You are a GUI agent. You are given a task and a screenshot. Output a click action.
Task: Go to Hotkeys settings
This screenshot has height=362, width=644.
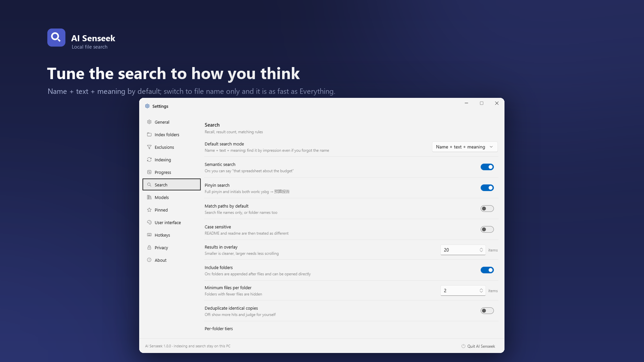(171, 235)
